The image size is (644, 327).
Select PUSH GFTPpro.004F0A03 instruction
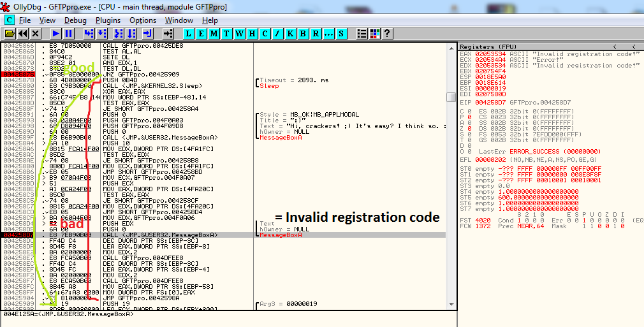click(143, 120)
